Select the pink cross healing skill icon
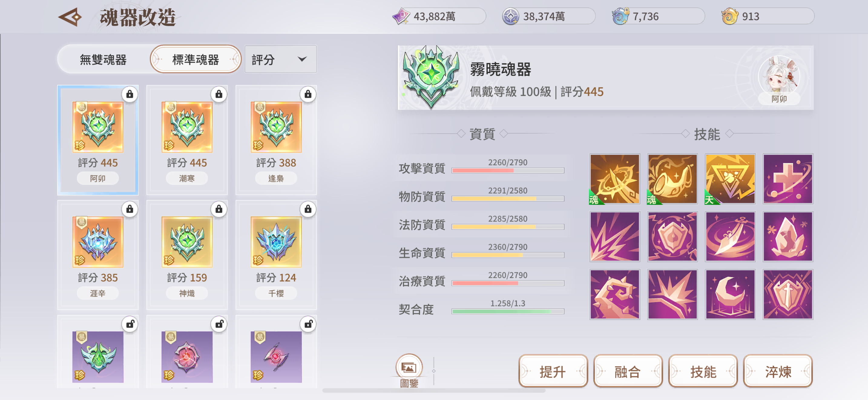This screenshot has width=868, height=400. (788, 179)
